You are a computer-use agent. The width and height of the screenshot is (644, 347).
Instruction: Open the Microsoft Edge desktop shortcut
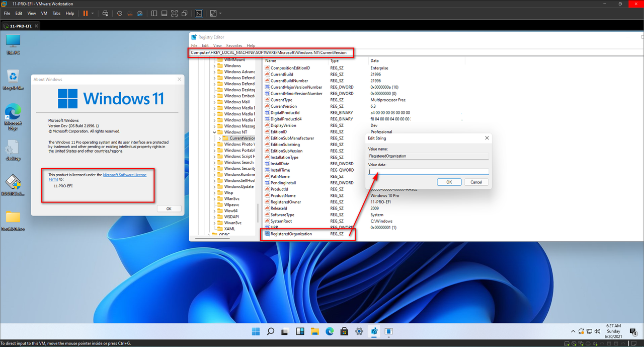(13, 117)
